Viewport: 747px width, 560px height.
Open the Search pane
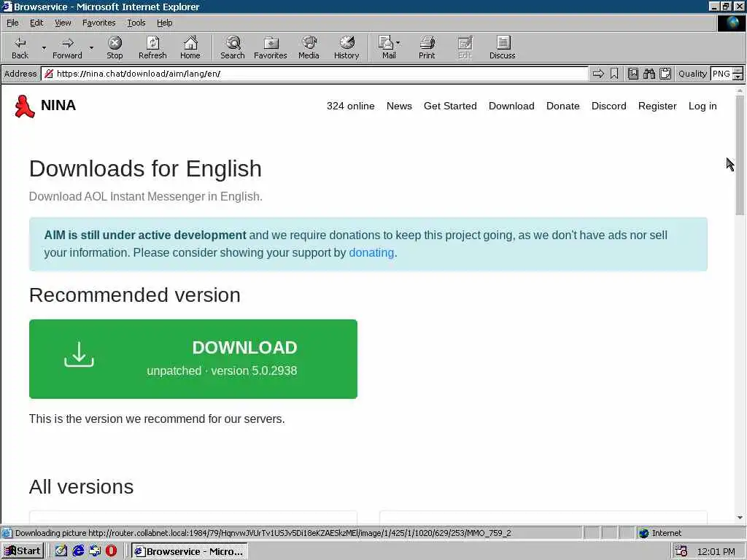coord(233,47)
